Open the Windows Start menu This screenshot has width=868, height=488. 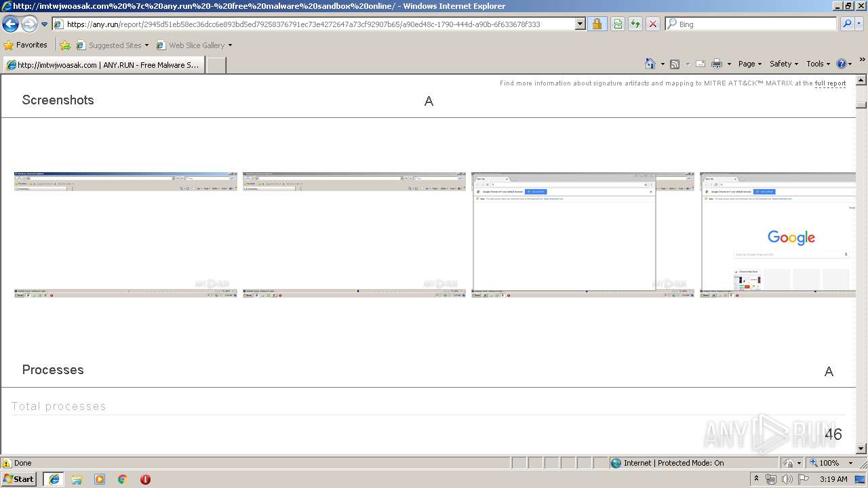point(19,479)
